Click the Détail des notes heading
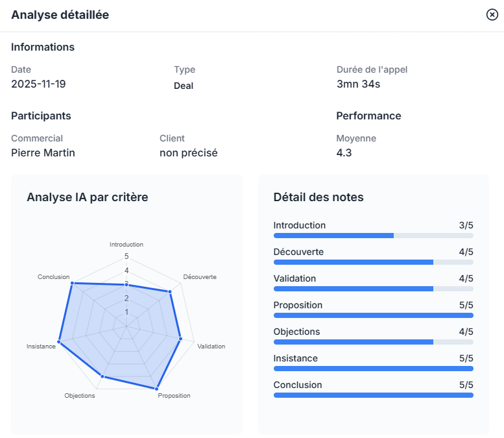Screen dimensions: 504x438 pos(318,197)
